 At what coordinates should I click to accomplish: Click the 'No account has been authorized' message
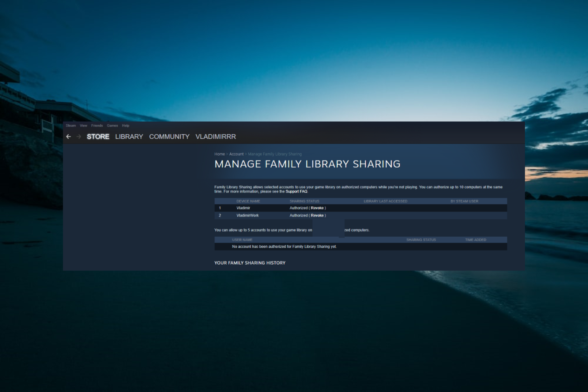284,247
